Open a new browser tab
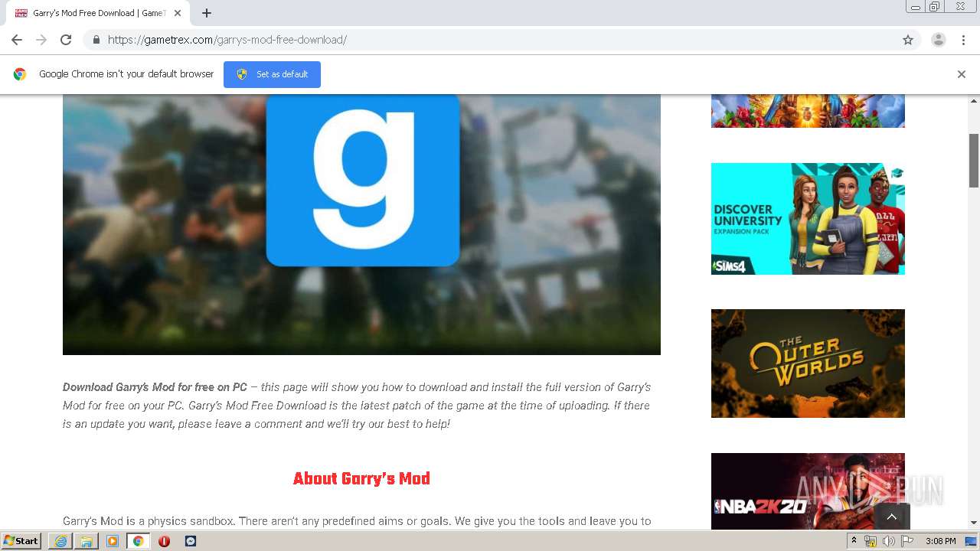 [207, 13]
